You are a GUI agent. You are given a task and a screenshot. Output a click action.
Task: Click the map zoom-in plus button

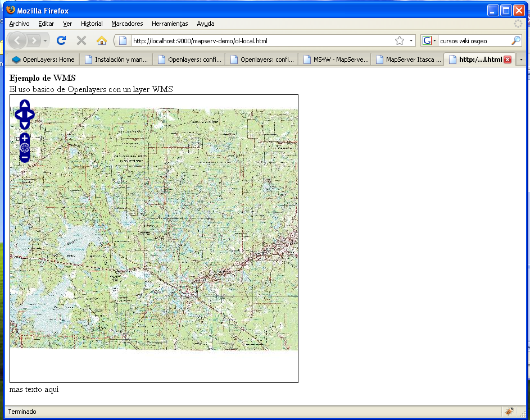point(25,138)
